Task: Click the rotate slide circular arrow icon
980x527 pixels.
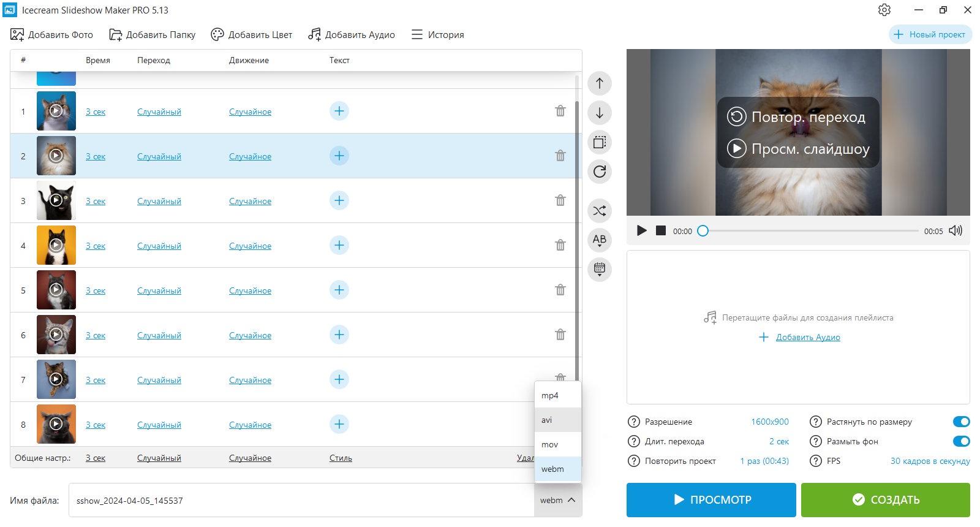Action: [600, 172]
